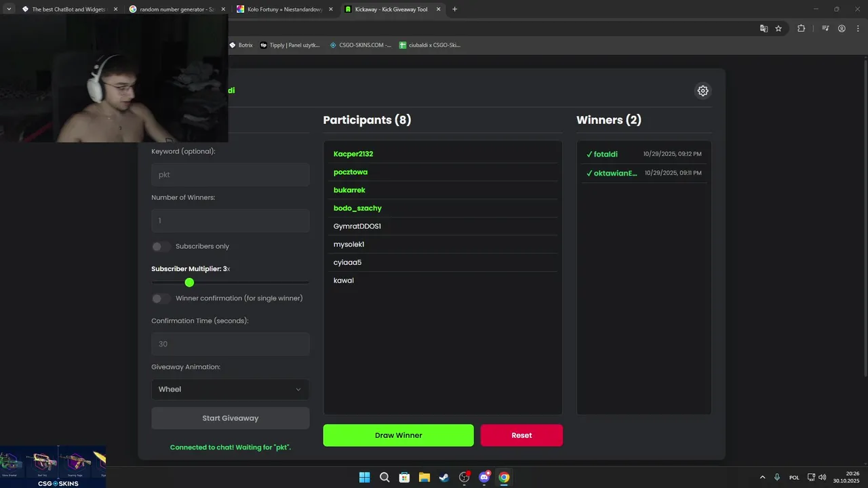Image resolution: width=868 pixels, height=488 pixels.
Task: Click the Connected to chat status message
Action: (x=231, y=447)
